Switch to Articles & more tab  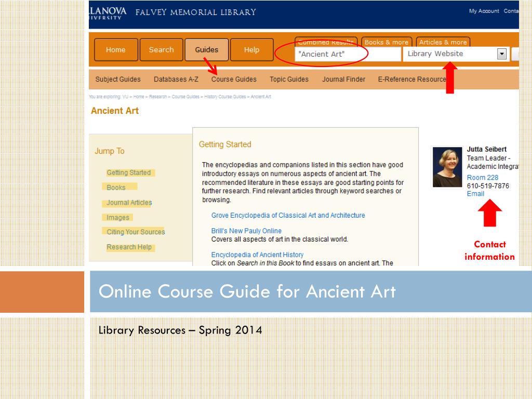click(443, 42)
